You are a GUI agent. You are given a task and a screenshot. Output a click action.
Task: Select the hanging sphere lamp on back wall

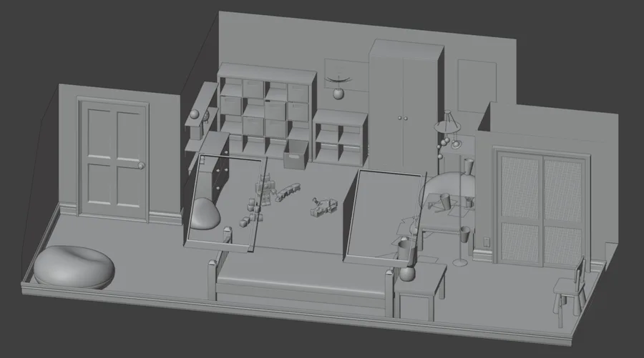click(338, 87)
